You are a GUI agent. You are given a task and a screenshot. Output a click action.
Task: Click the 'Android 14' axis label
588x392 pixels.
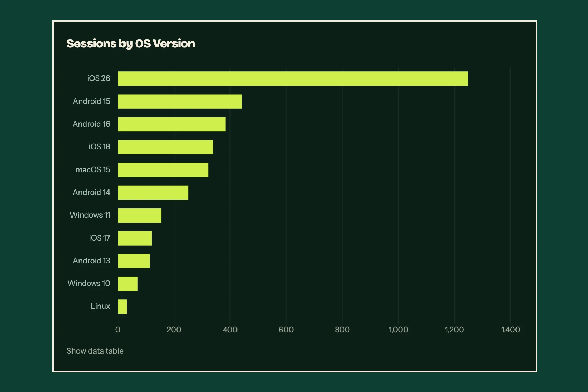pos(91,192)
